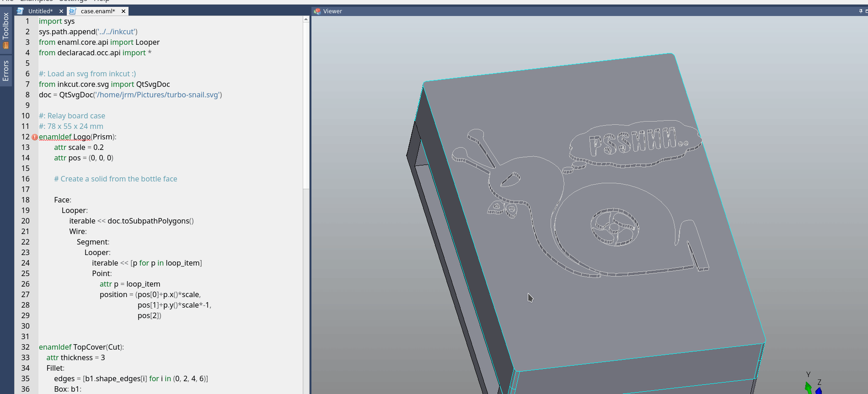
Task: Click the 'position = (pos[0]+p.x()*scale,' line
Action: pyautogui.click(x=150, y=294)
